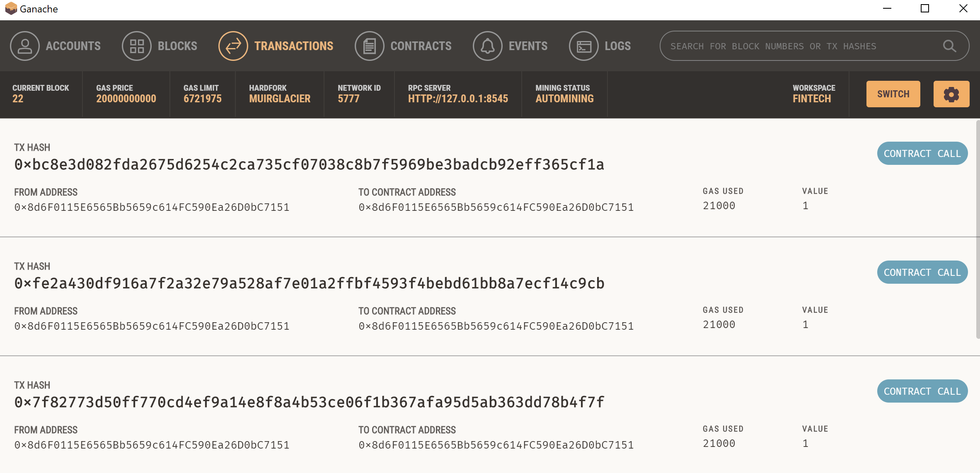Open the Accounts person icon

pyautogui.click(x=25, y=46)
